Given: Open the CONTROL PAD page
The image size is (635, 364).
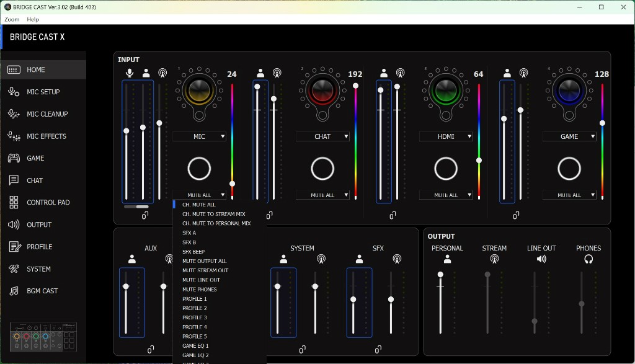Looking at the screenshot, I should click(48, 203).
